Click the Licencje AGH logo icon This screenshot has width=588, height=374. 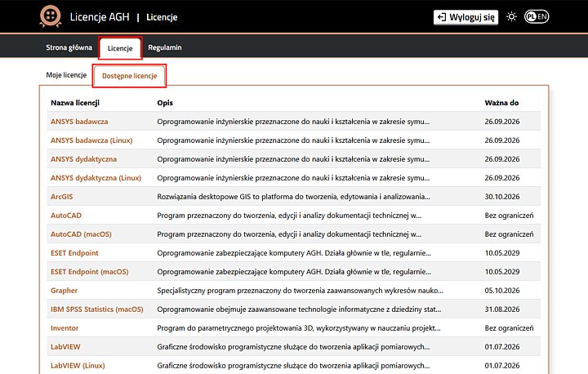51,16
